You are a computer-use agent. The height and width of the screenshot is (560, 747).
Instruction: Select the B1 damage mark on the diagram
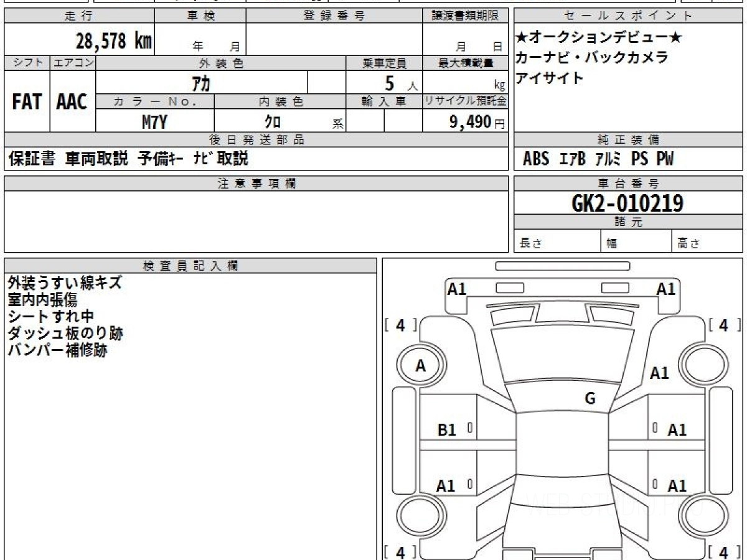point(447,430)
